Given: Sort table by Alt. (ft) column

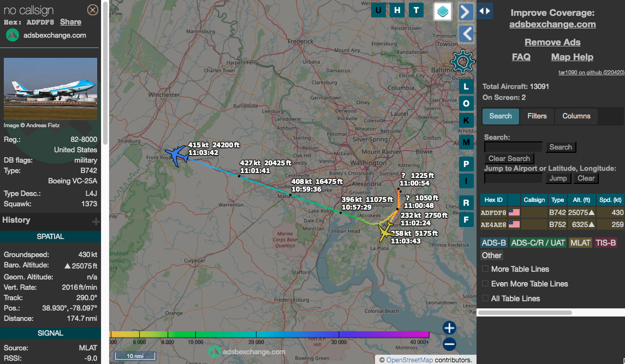Looking at the screenshot, I should 581,200.
